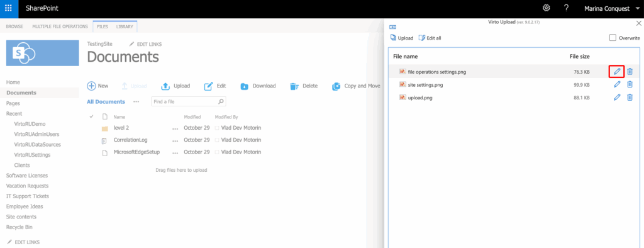This screenshot has height=248, width=644.
Task: Click the SharePoint site logo
Action: pyautogui.click(x=43, y=53)
